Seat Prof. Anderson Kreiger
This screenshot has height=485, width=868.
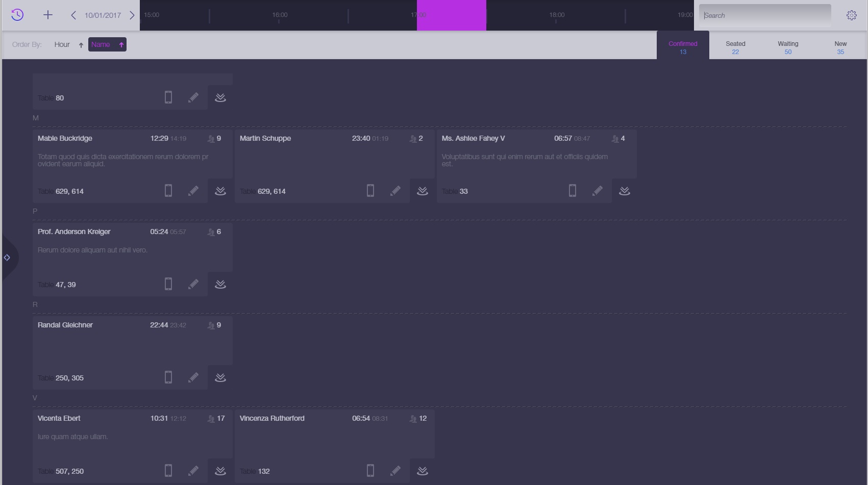point(220,284)
